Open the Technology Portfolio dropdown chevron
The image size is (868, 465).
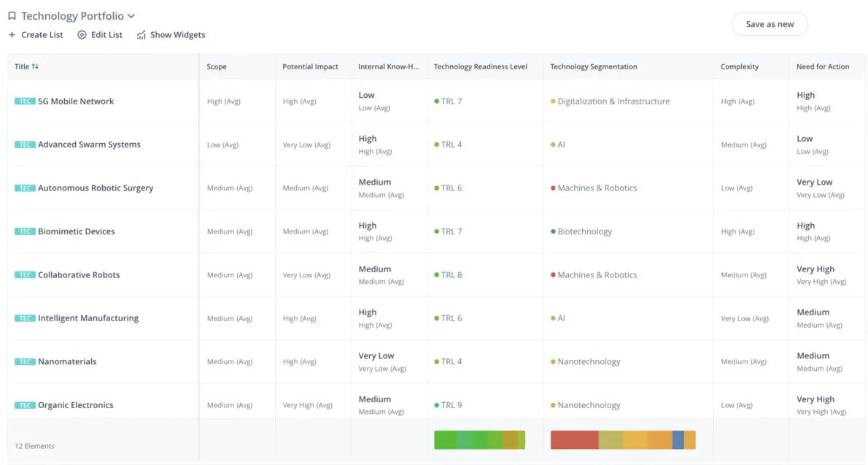[131, 15]
